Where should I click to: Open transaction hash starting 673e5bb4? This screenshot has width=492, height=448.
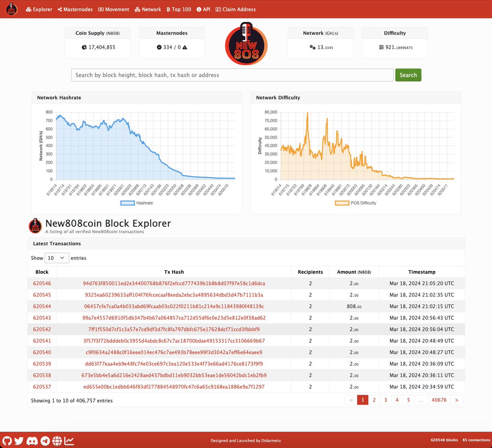coord(174,375)
